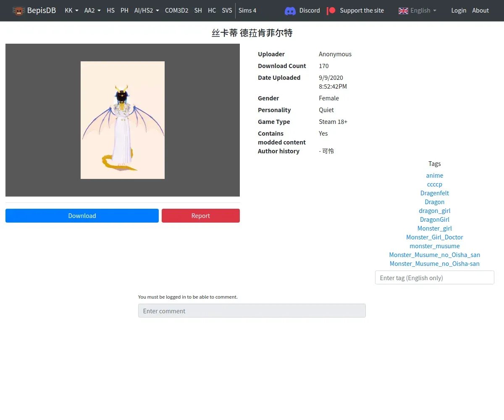Viewport: 504px width, 420px height.
Task: Click the monster_musume tag
Action: pos(435,246)
